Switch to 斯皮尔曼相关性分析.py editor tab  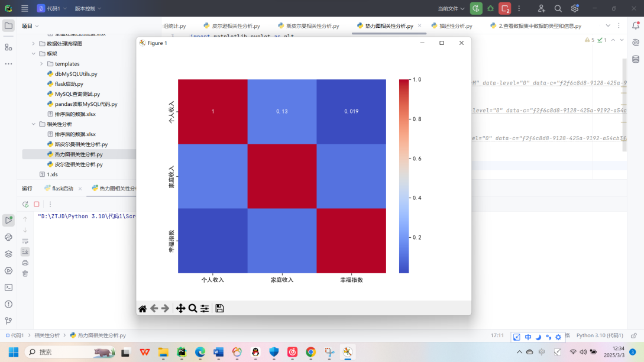pos(309,26)
